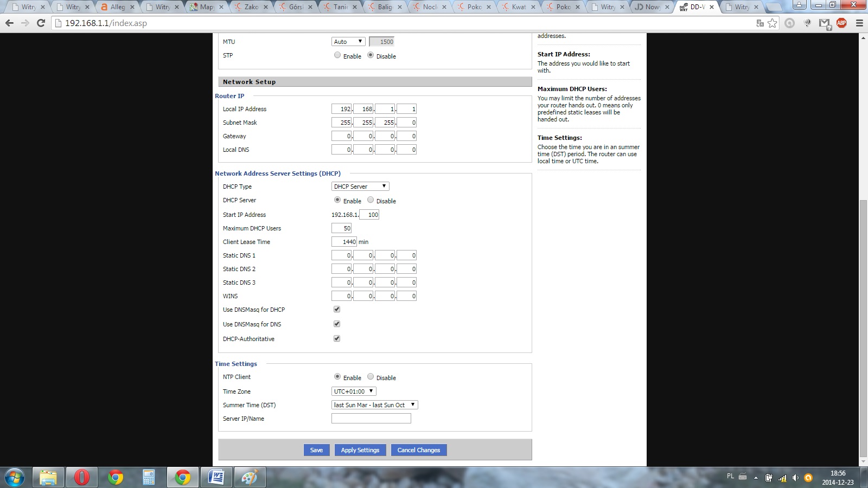Click the volume speaker tray icon

(795, 478)
